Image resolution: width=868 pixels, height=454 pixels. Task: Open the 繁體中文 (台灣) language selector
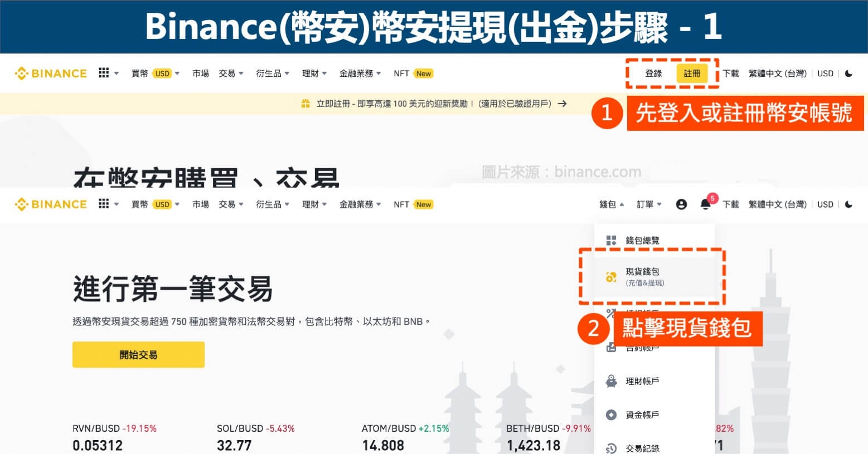point(777,73)
